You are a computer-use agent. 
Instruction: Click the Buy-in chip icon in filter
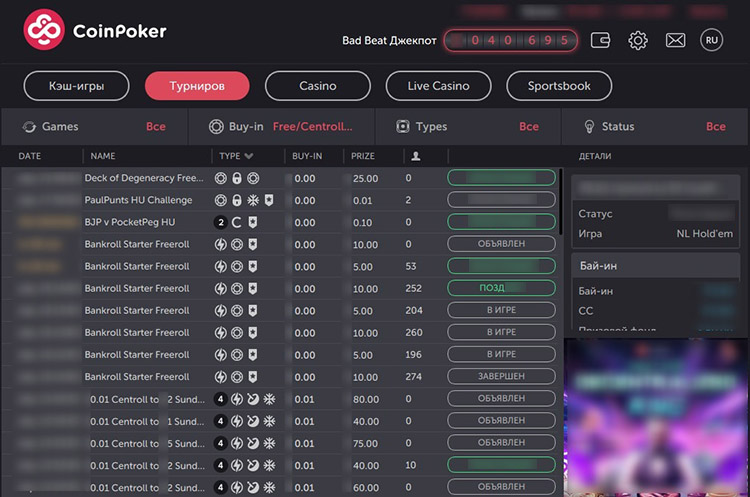tap(216, 127)
